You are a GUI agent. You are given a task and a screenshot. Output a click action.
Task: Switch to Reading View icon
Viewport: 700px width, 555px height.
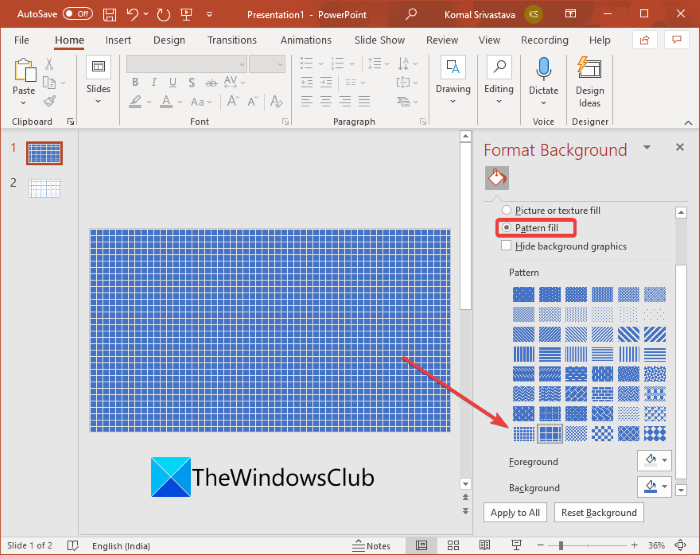coord(484,545)
